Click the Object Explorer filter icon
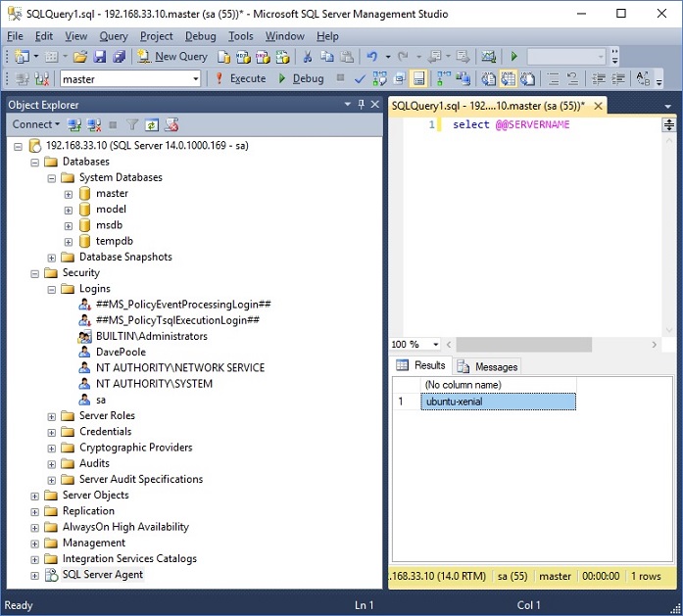 pyautogui.click(x=132, y=125)
